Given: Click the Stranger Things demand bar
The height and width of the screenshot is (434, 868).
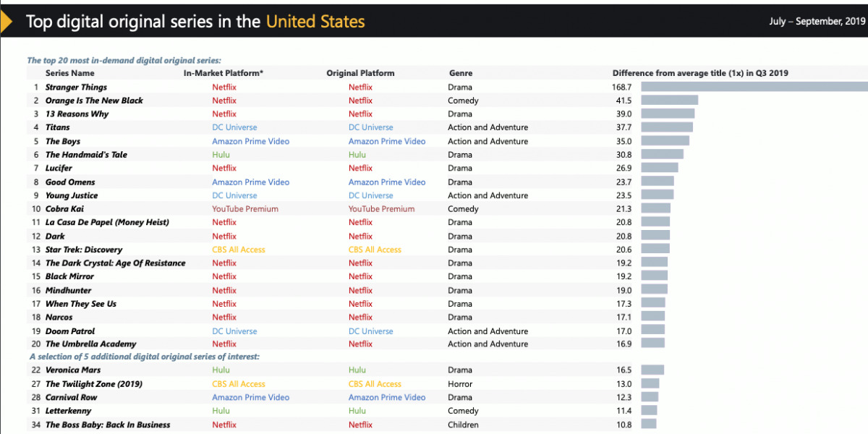Looking at the screenshot, I should (752, 88).
